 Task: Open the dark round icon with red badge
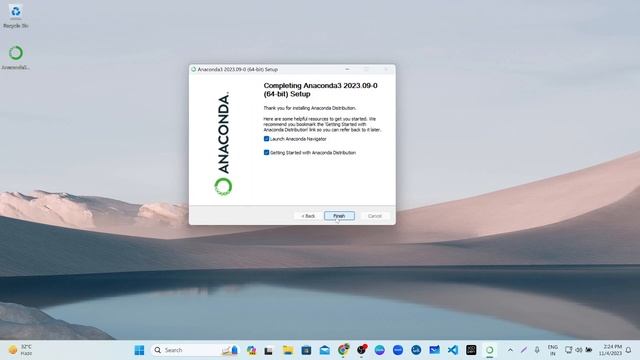pos(362,350)
